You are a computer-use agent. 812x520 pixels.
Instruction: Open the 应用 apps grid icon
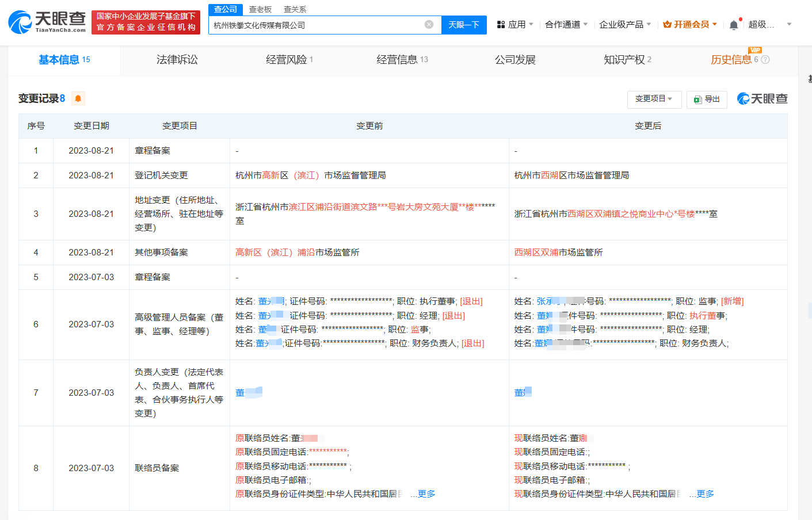tap(502, 24)
